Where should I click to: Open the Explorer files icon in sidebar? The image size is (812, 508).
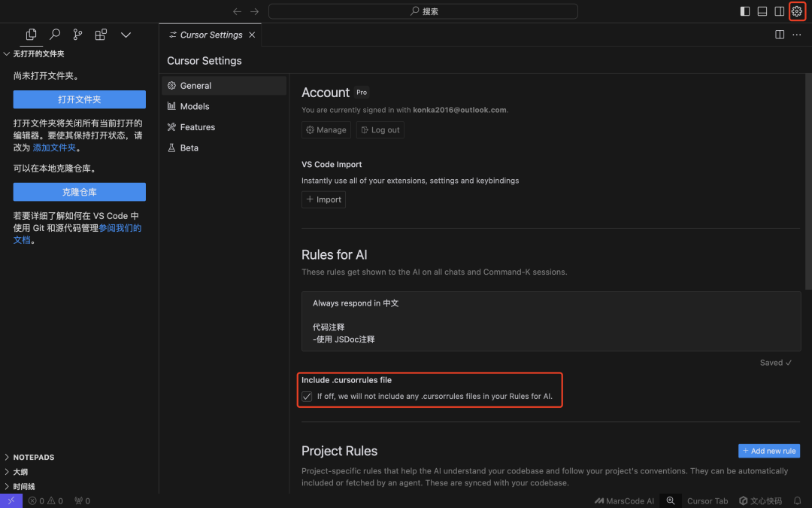[31, 34]
